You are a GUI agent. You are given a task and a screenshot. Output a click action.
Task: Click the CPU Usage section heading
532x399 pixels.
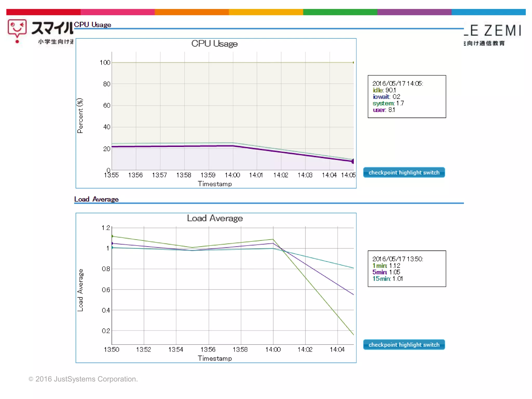92,25
